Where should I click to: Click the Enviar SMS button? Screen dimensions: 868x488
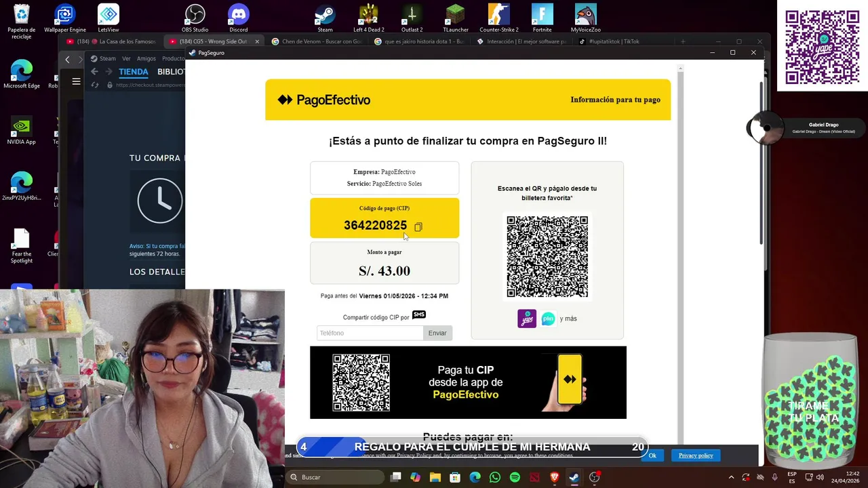click(437, 333)
